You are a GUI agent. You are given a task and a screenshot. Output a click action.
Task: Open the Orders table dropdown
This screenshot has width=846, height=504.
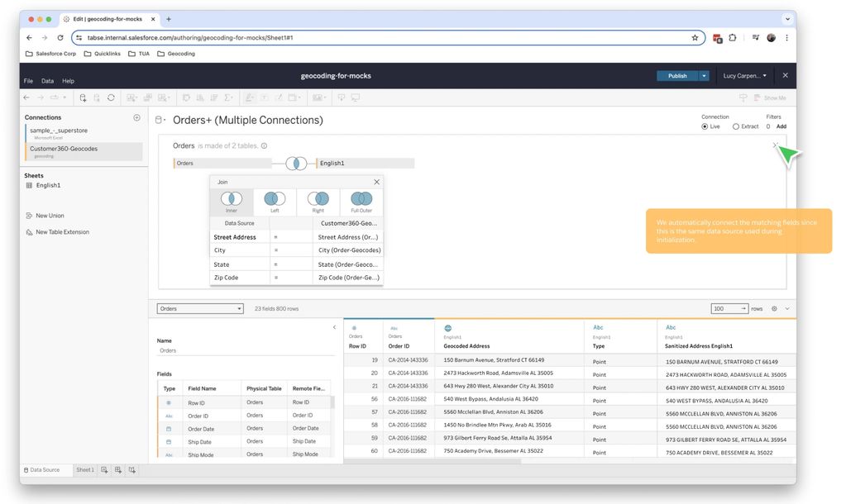[x=200, y=309]
